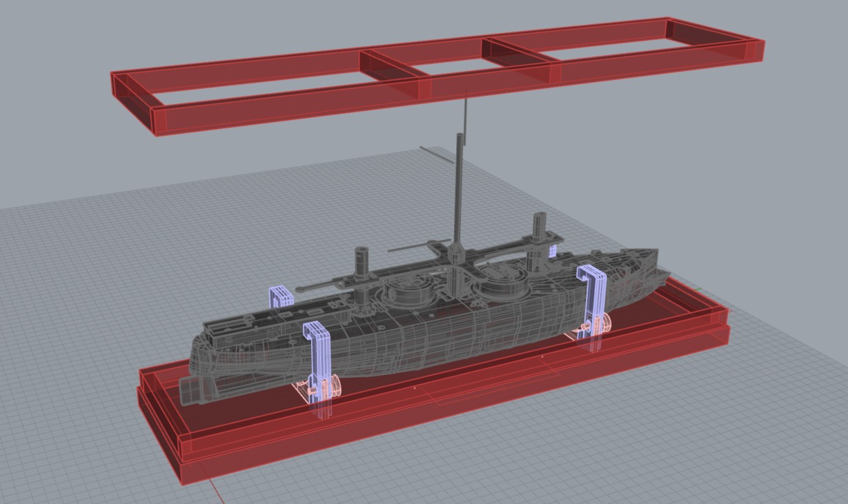Select the small purple bracket beside the right funnel
848x504 pixels.
coord(552,252)
